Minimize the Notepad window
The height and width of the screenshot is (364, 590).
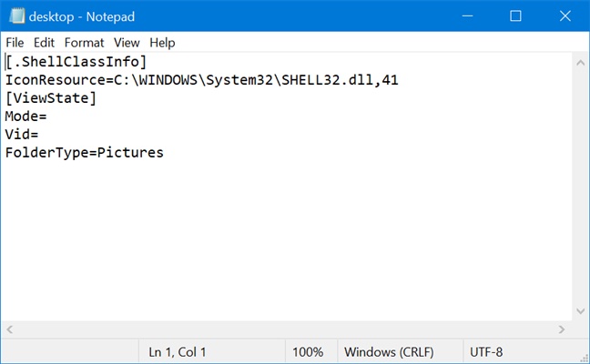click(473, 15)
